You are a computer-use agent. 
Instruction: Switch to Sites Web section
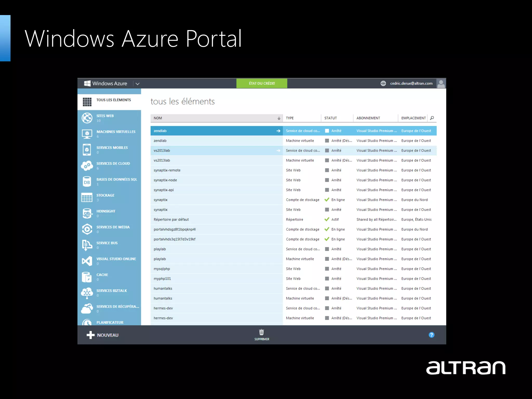[109, 118]
